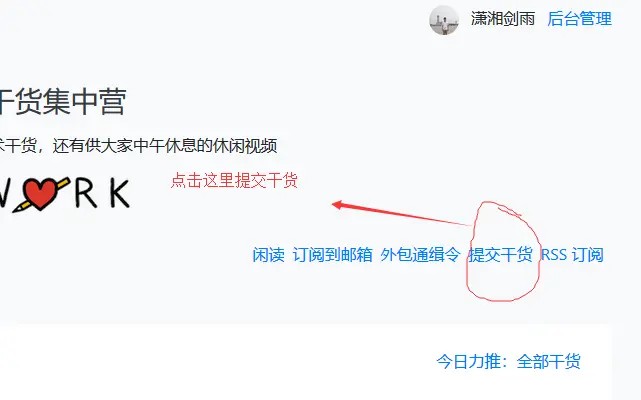
Task: Click the red arrow head annotation
Action: pyautogui.click(x=338, y=204)
